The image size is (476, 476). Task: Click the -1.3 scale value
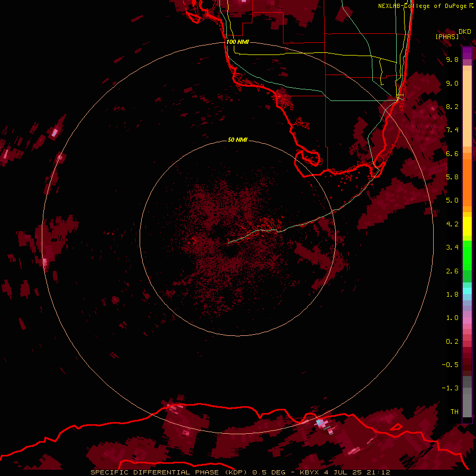pos(450,388)
